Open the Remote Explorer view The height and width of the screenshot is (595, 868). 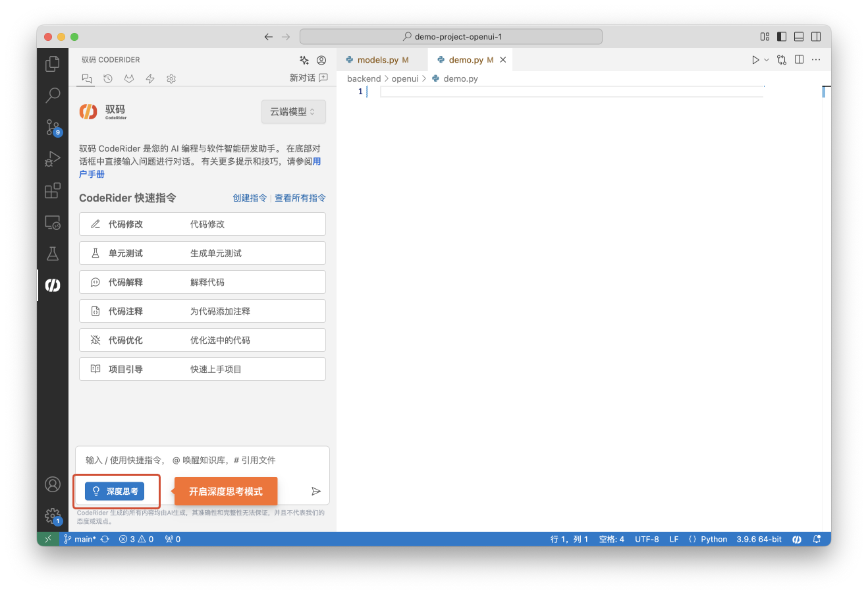click(x=52, y=222)
